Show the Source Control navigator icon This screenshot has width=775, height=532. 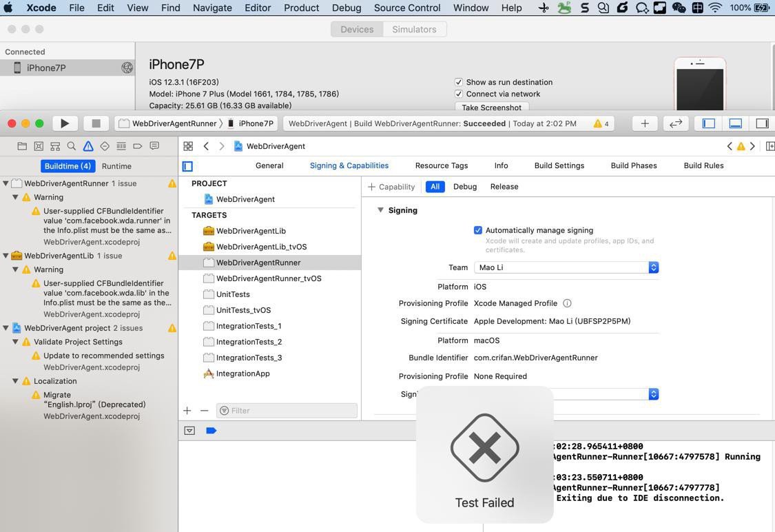[x=39, y=146]
